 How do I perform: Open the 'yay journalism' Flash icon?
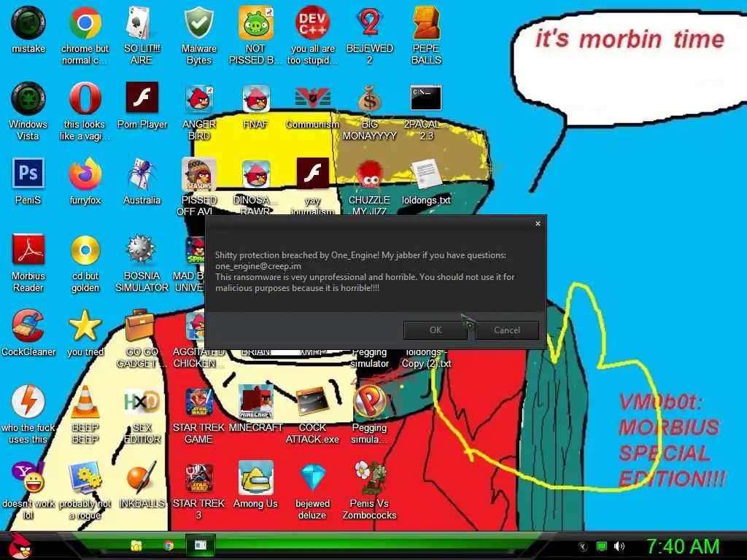(312, 174)
